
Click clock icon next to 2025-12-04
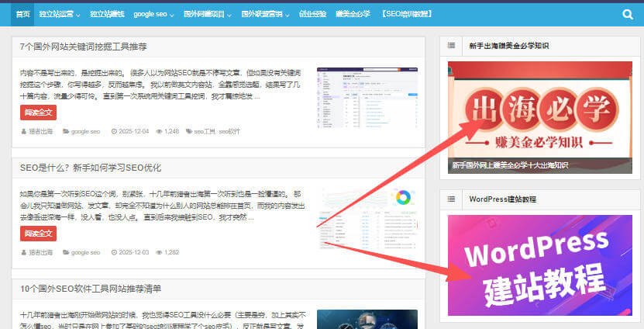pos(114,131)
